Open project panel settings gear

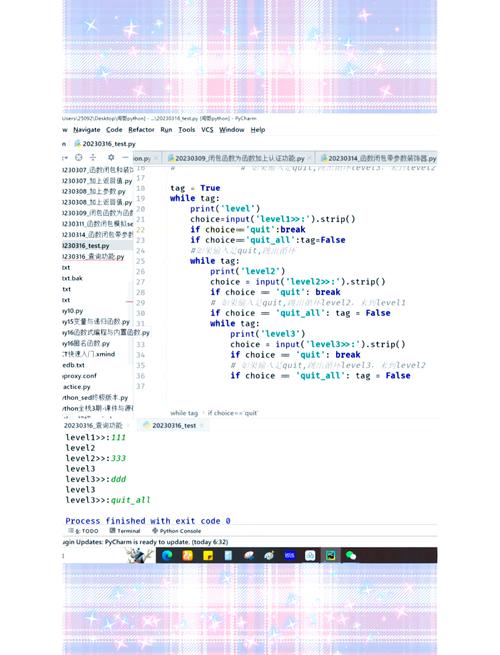click(111, 157)
